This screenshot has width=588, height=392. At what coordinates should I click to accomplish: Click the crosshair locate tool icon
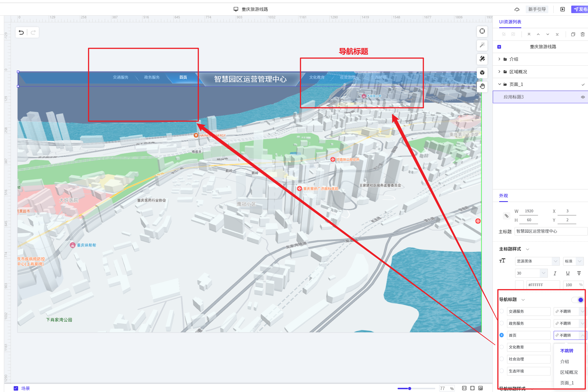[482, 31]
